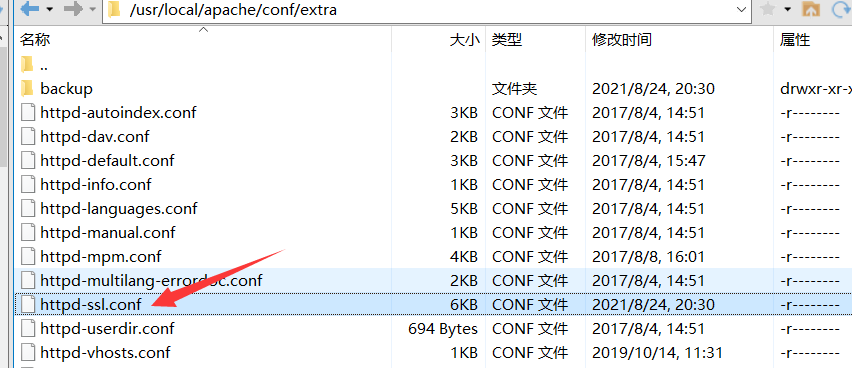Open the back arrow history dropdown
852x368 pixels.
50,10
